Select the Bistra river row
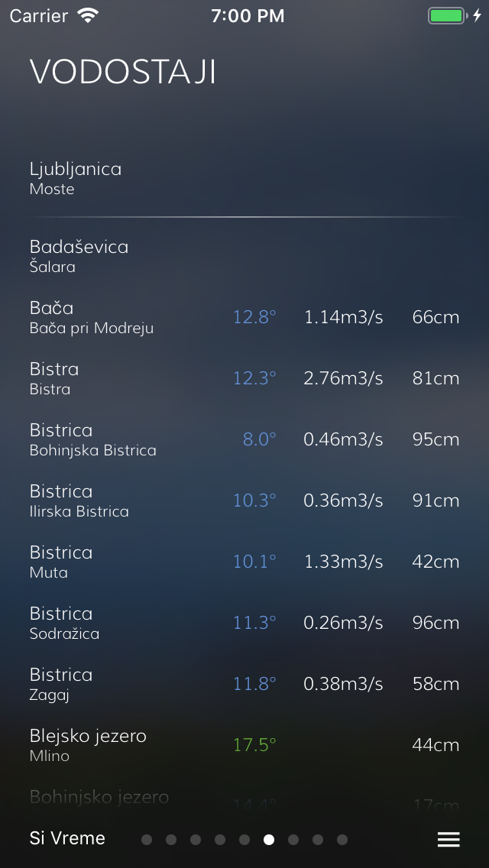The width and height of the screenshot is (489, 868). coord(244,378)
